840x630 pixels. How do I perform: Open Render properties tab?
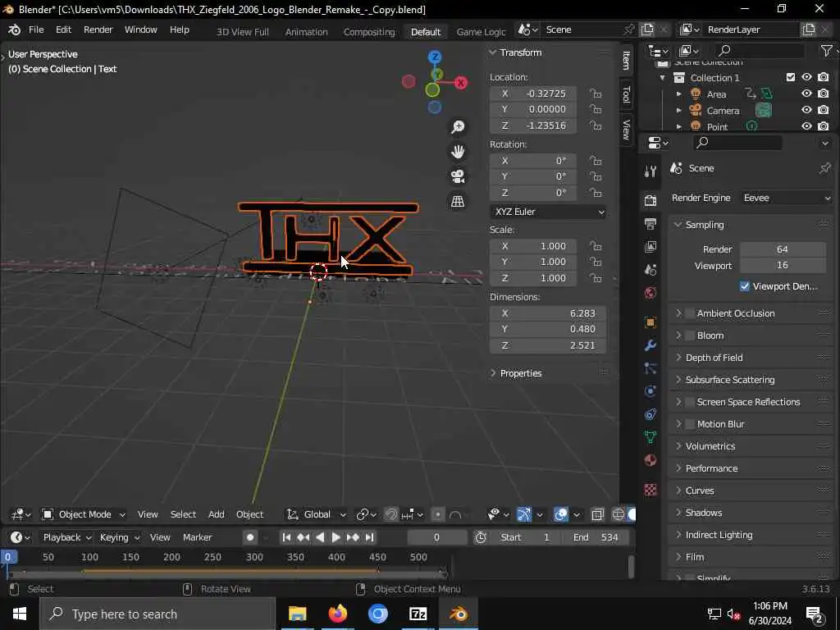point(651,200)
